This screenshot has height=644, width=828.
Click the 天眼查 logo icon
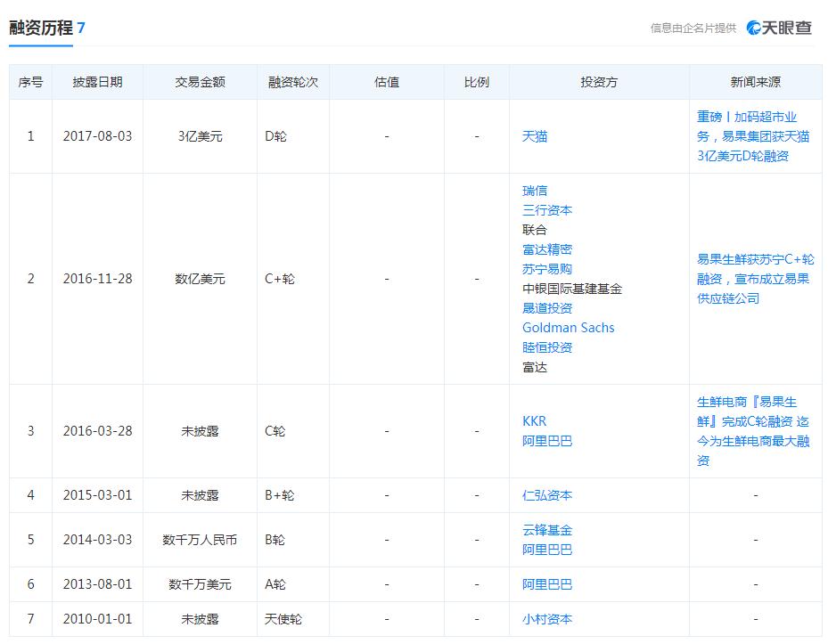(754, 27)
